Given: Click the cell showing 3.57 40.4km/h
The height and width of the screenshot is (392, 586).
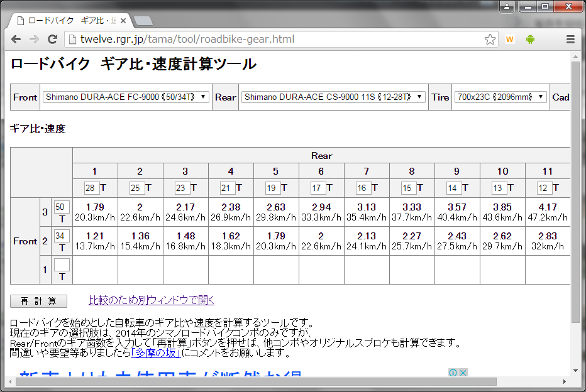Looking at the screenshot, I should (457, 212).
